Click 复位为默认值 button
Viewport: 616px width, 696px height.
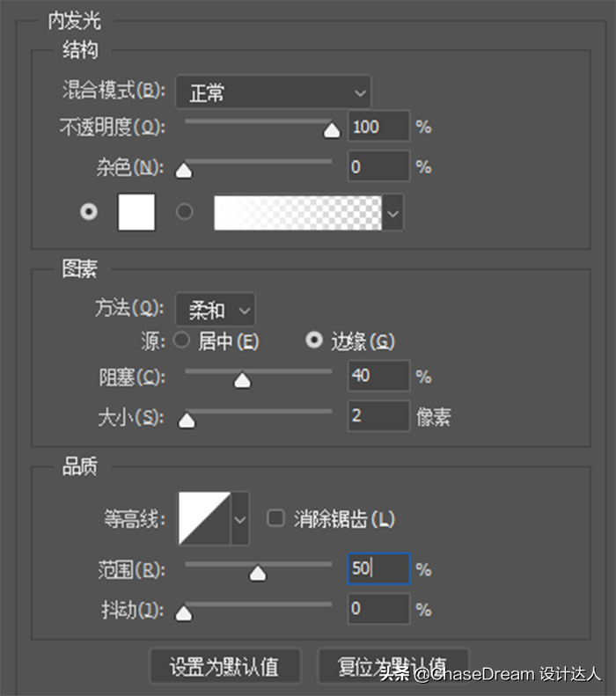[392, 667]
